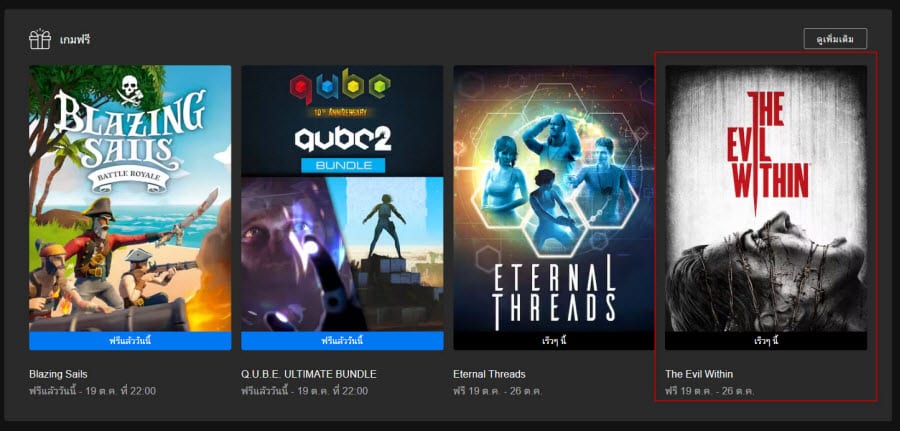Open the Eternal Threads title link
The width and height of the screenshot is (900, 431).
[489, 374]
